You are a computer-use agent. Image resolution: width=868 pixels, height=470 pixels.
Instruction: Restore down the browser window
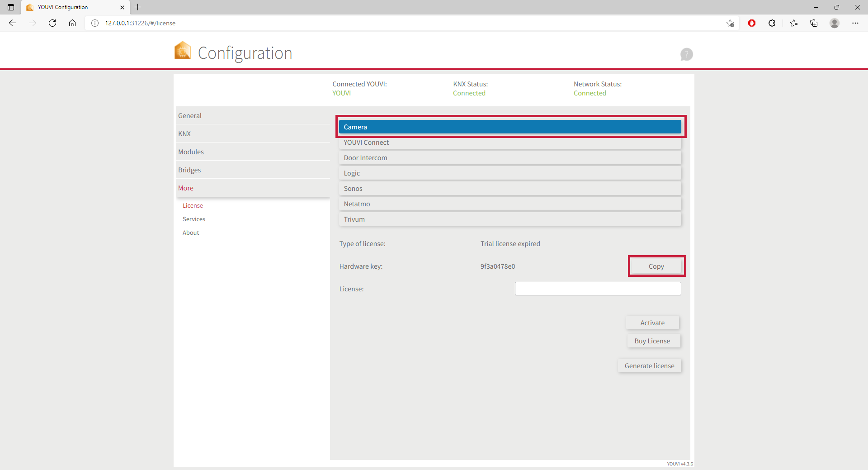[x=837, y=7]
